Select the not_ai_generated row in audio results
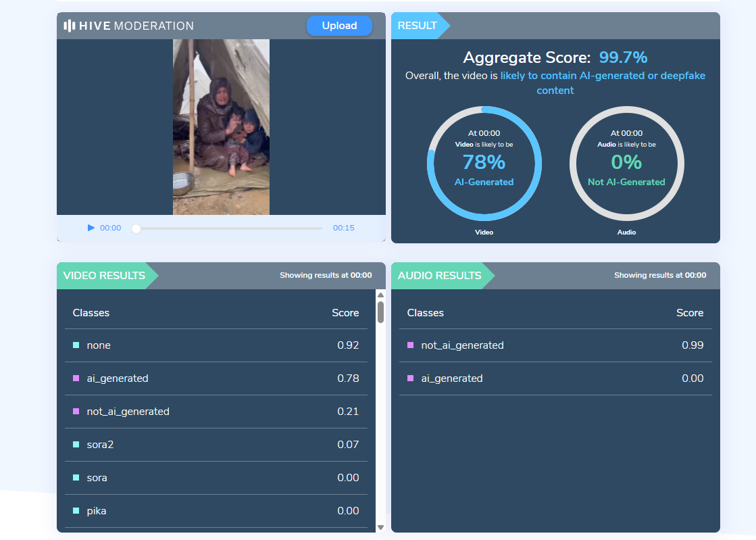The width and height of the screenshot is (756, 540). coord(555,345)
